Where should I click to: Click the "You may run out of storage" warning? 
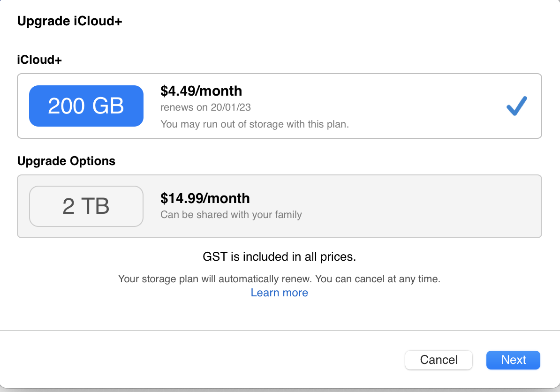255,124
